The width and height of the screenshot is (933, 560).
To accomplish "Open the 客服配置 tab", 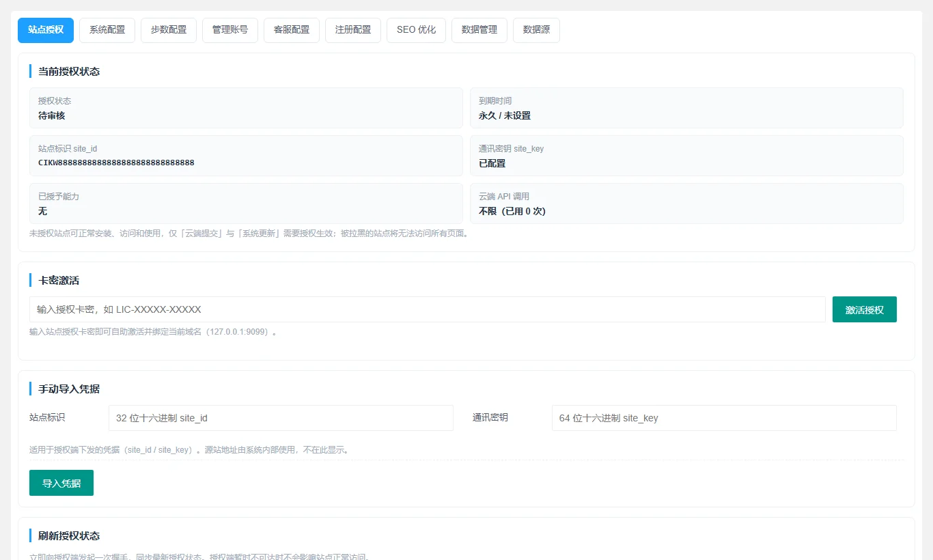I will click(292, 30).
